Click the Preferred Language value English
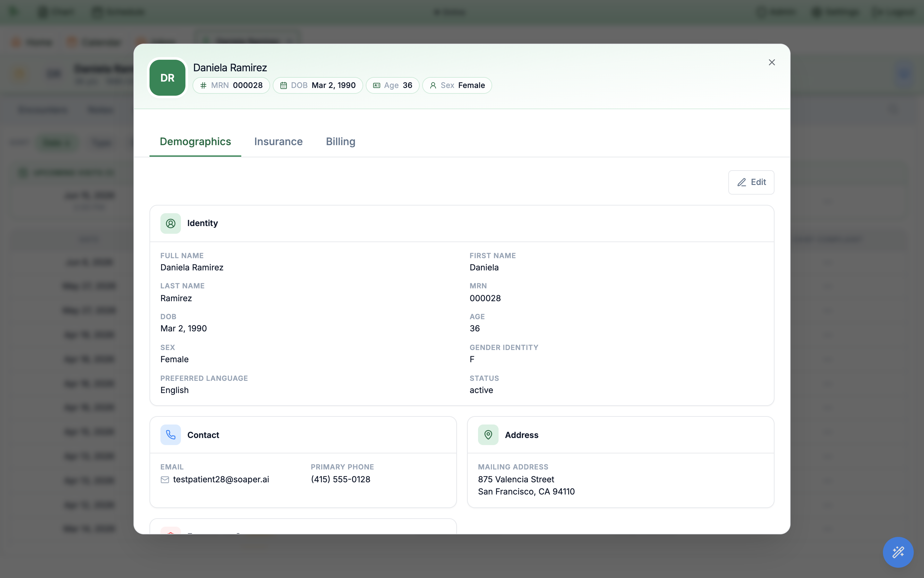 175,390
